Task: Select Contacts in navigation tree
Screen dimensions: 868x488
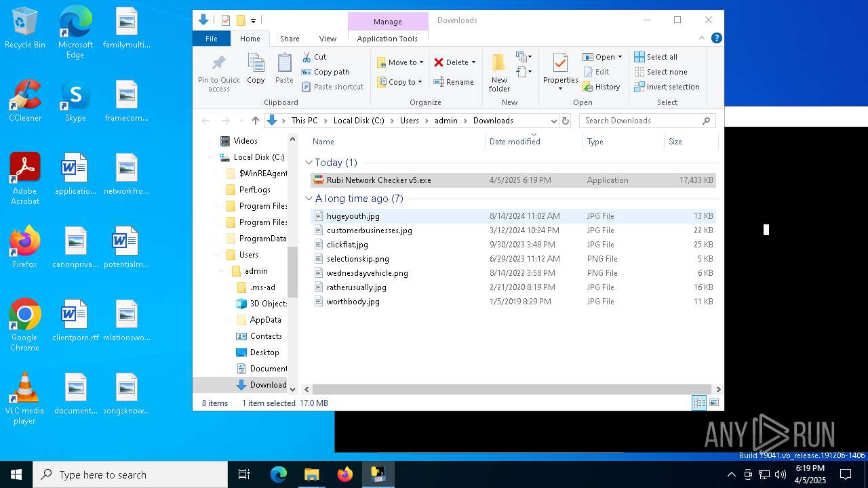Action: 265,336
